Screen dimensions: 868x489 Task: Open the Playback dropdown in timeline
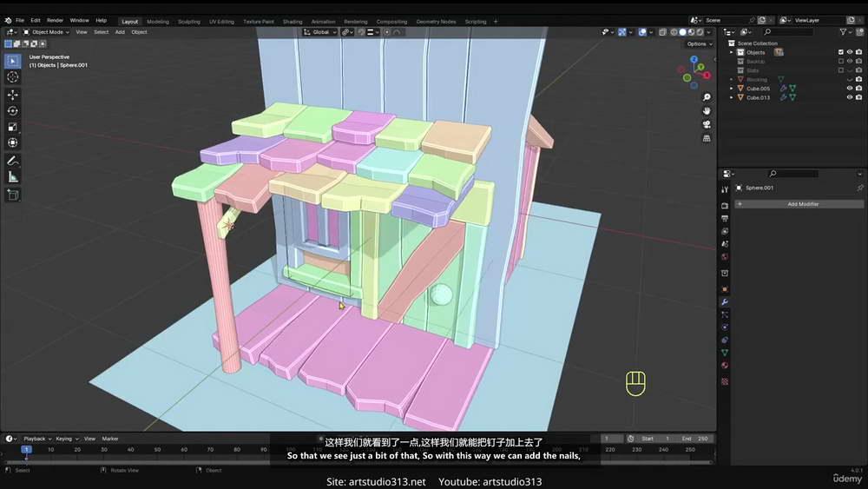(x=37, y=439)
